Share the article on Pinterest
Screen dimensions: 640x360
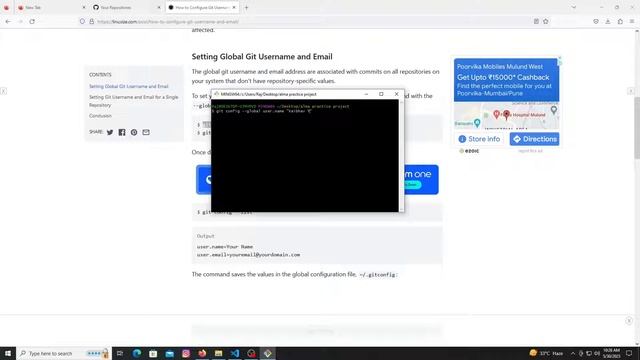point(134,132)
